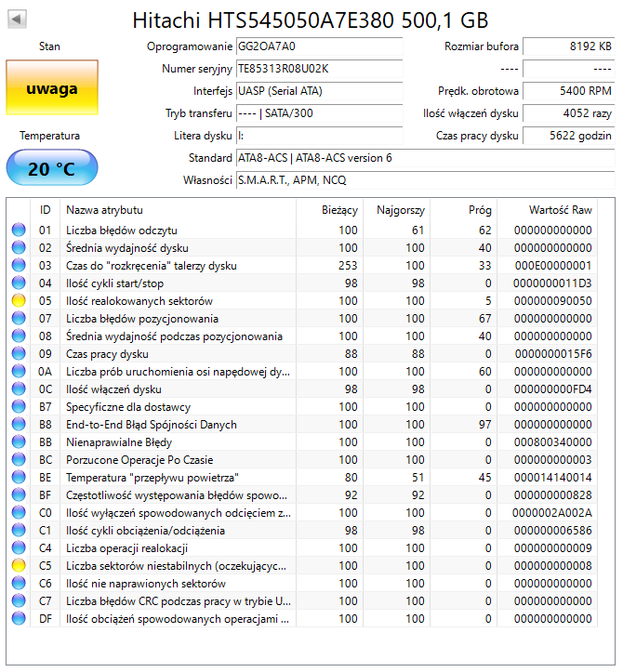Viewport: 623px width, 672px height.
Task: Click the blue status dot for attribute 04
Action: pyautogui.click(x=19, y=283)
